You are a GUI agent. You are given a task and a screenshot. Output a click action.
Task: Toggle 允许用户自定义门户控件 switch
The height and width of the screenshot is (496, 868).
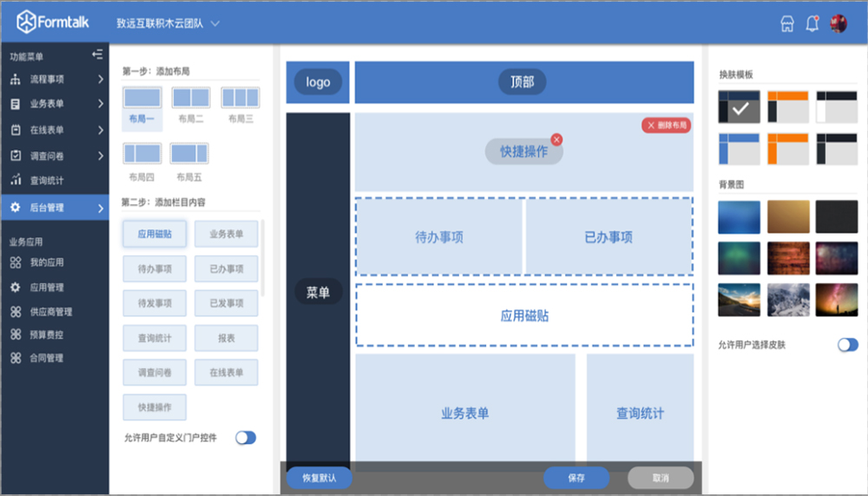click(x=246, y=438)
